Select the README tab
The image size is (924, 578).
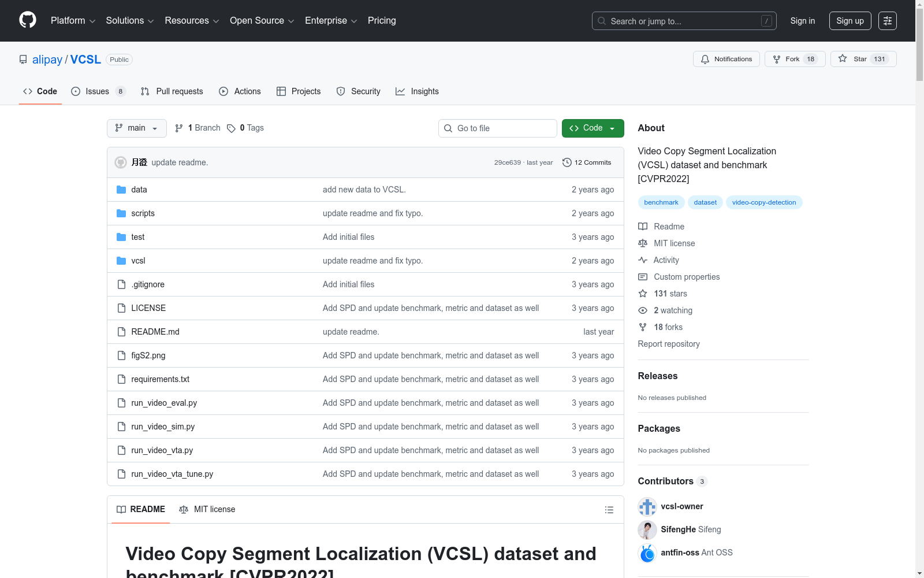click(x=141, y=509)
